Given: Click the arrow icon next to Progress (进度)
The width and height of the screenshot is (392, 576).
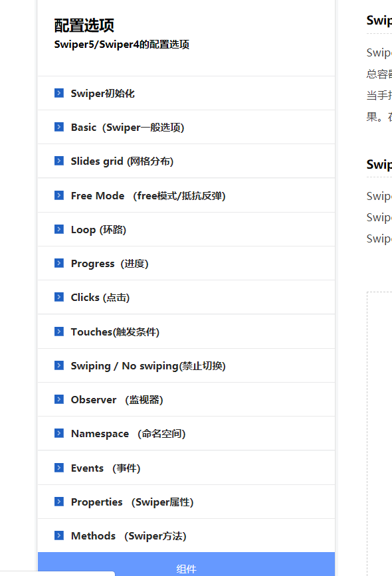Looking at the screenshot, I should pos(58,263).
